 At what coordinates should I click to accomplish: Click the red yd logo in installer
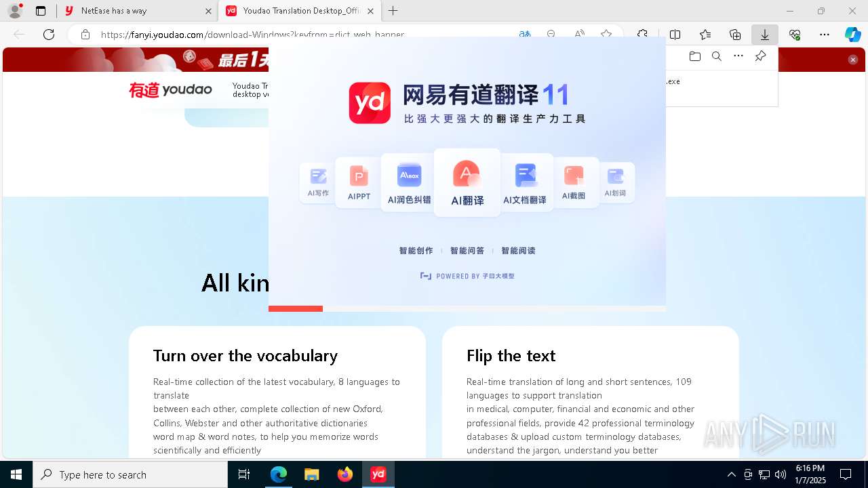[370, 103]
